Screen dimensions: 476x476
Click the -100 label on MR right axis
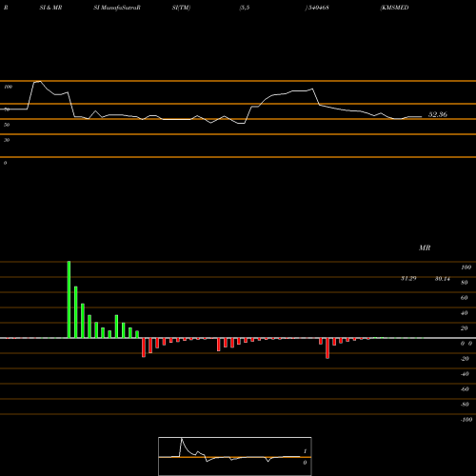[466, 420]
